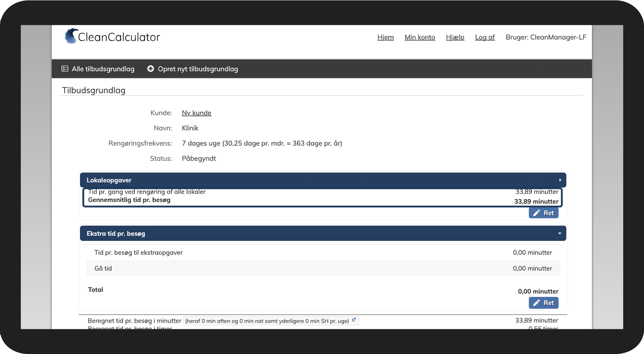Select Total value 0,00 minutter
Viewport: 644px width, 354px height.
pyautogui.click(x=538, y=291)
